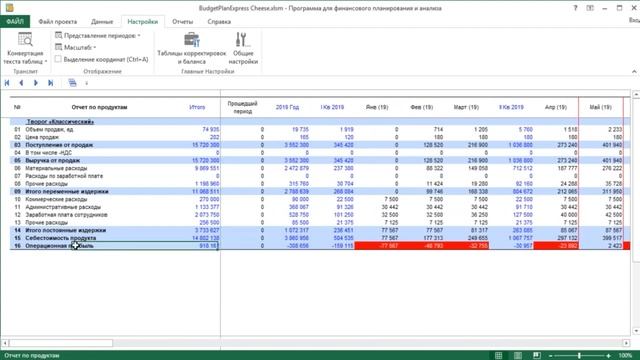Click zoom out minus button

(x=551, y=356)
